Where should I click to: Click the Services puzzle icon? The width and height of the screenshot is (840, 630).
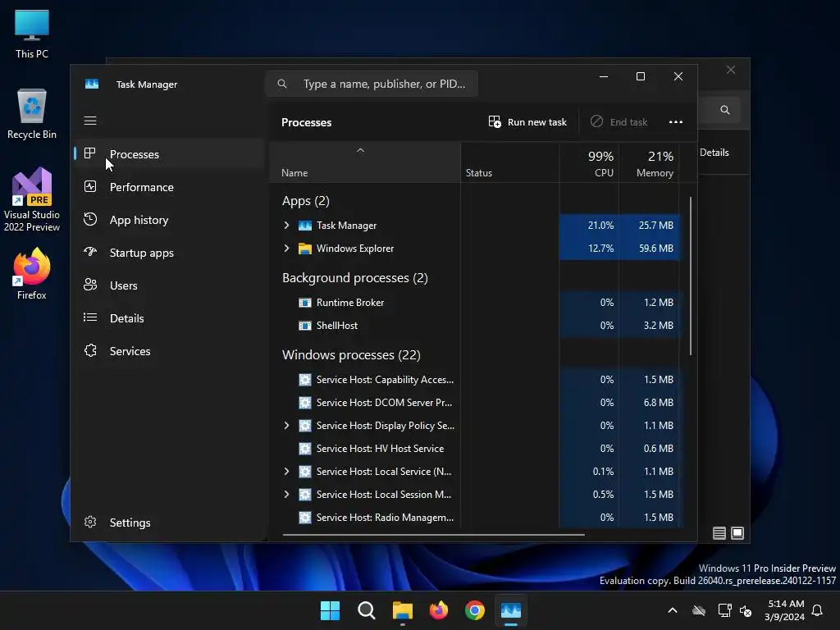coord(90,350)
